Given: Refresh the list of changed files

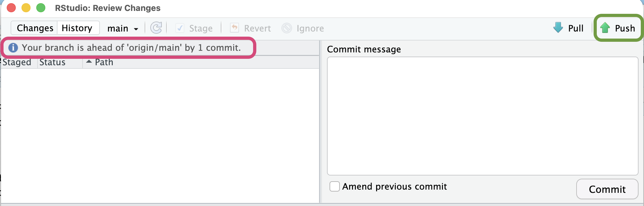Looking at the screenshot, I should (156, 28).
